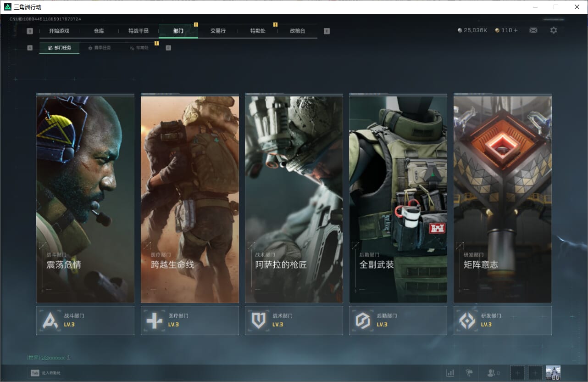
Task: Click the 后勤部门 hexagon icon
Action: (363, 320)
